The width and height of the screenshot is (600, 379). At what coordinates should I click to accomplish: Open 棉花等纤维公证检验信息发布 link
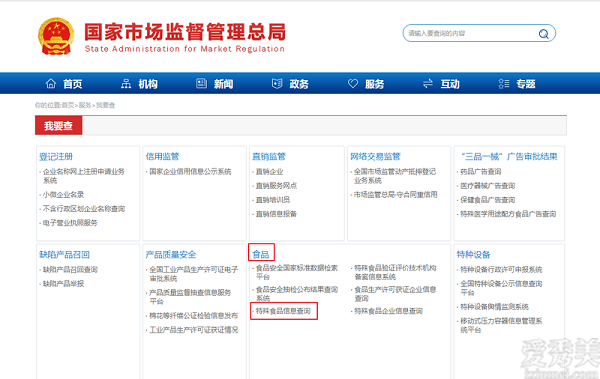[194, 315]
